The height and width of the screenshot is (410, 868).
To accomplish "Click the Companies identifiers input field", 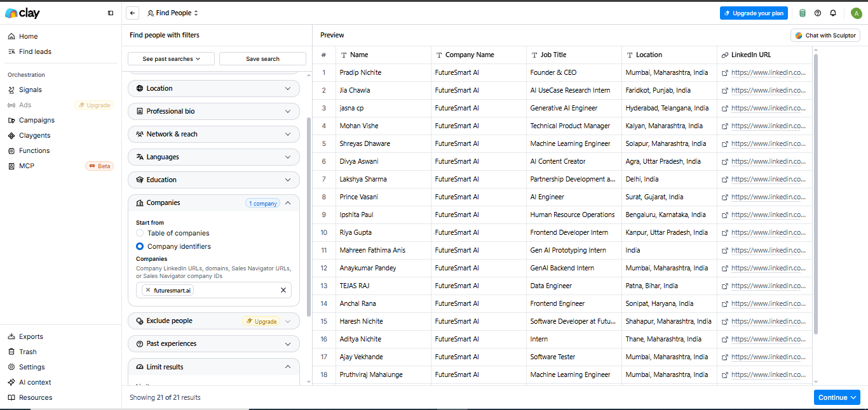I will click(x=214, y=290).
